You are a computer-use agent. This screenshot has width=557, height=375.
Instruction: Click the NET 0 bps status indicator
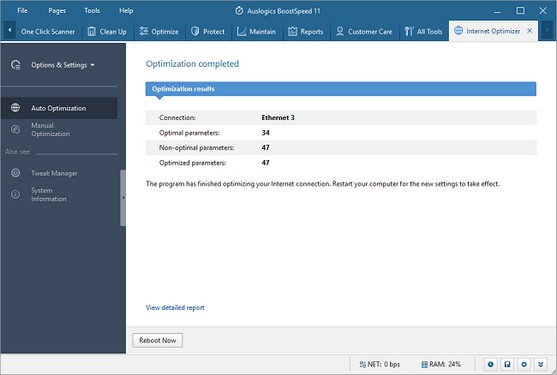379,364
